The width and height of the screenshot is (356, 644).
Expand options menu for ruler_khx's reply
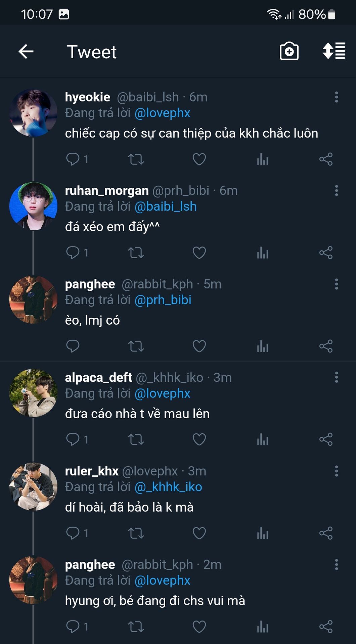pos(336,471)
